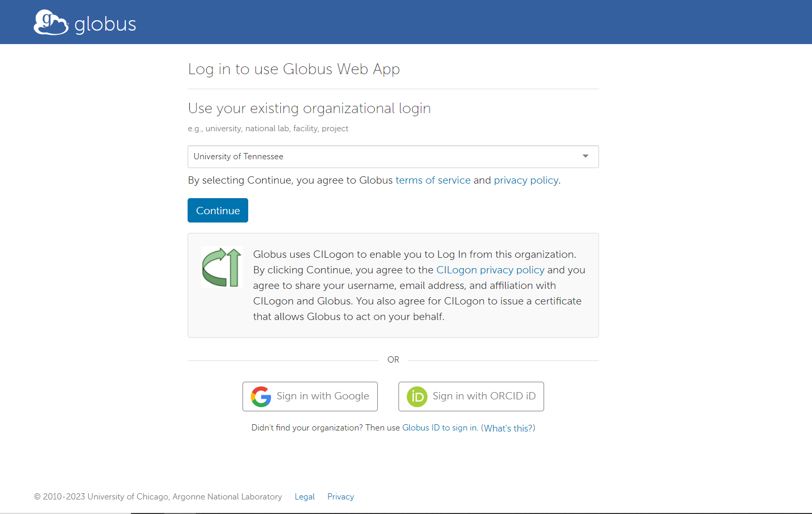Click the 'Use your existing organizational login' heading

(x=309, y=108)
